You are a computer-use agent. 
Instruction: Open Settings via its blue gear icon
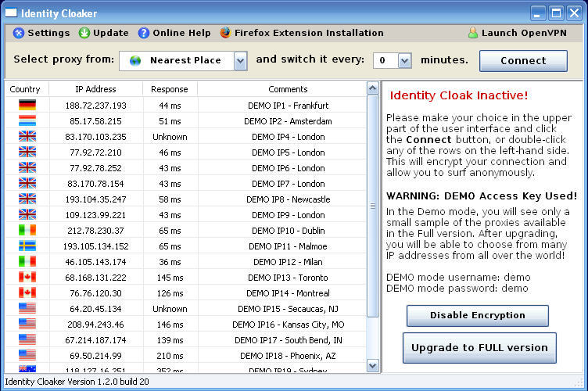click(x=19, y=33)
